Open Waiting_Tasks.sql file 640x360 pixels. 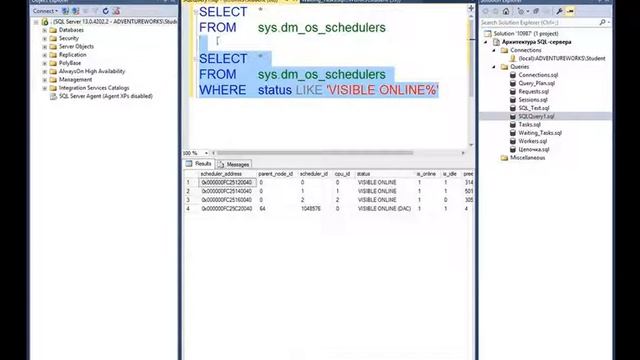pyautogui.click(x=540, y=133)
